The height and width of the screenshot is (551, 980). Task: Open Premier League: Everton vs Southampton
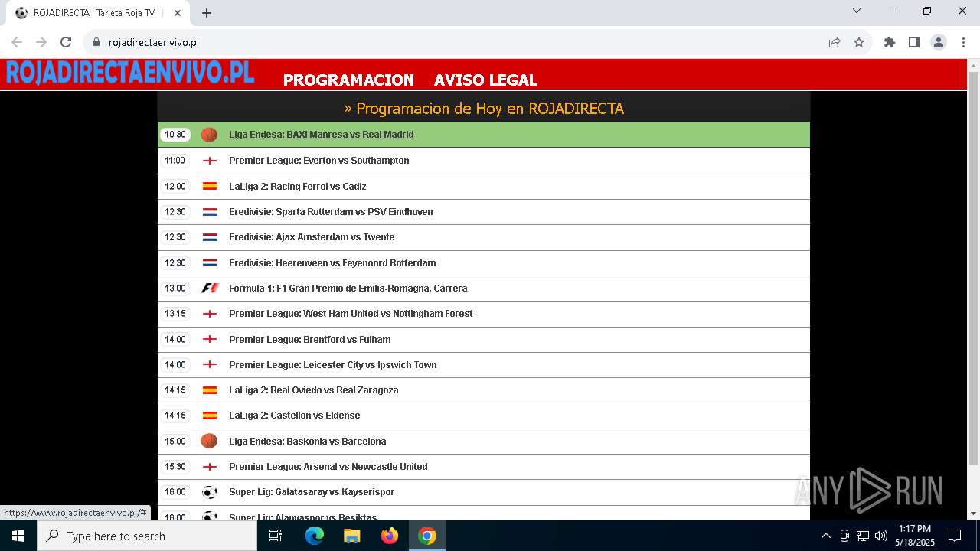tap(318, 161)
